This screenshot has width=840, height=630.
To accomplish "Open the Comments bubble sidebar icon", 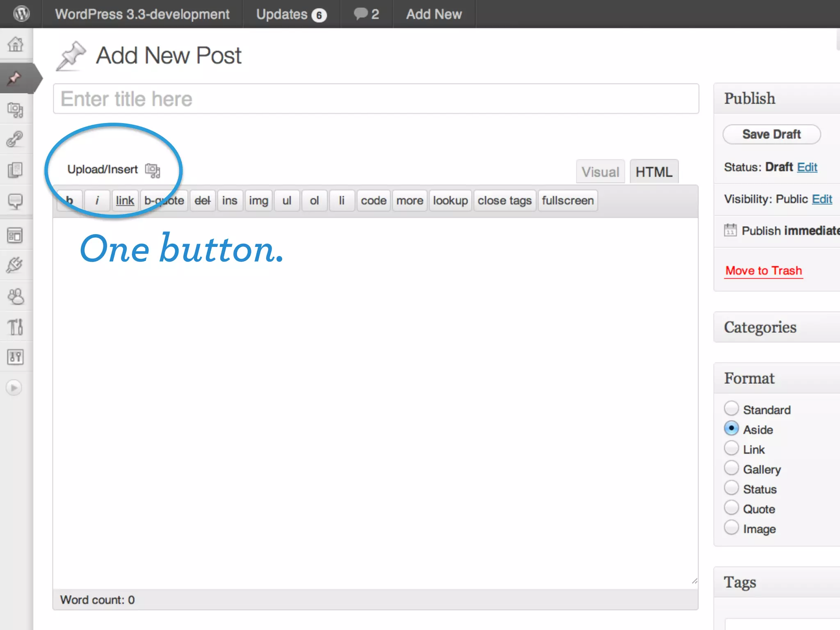I will [x=16, y=201].
